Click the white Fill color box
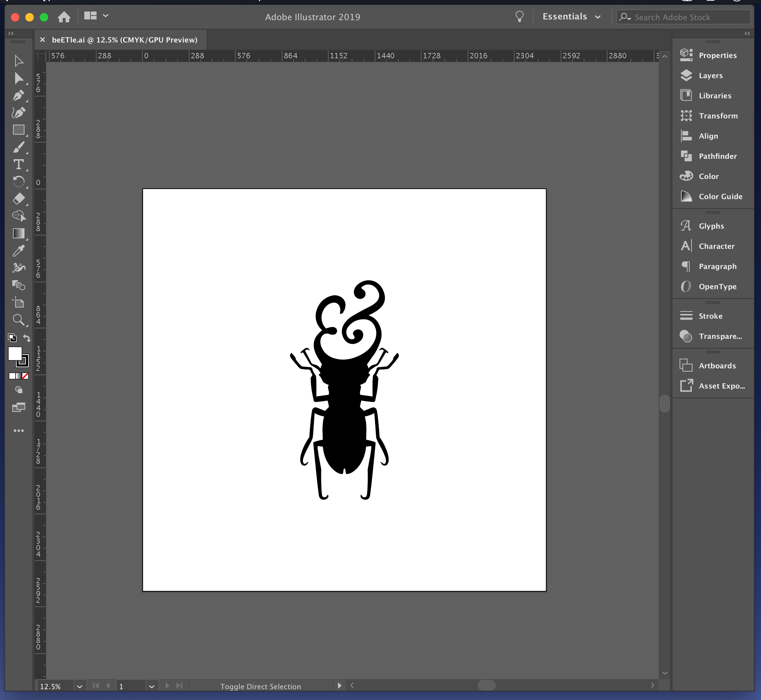This screenshot has width=761, height=700. click(x=15, y=353)
